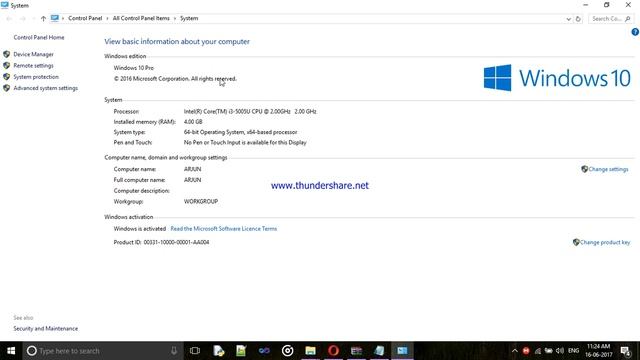Image resolution: width=640 pixels, height=360 pixels.
Task: Click the Up arrow navigation button
Action: [x=43, y=19]
